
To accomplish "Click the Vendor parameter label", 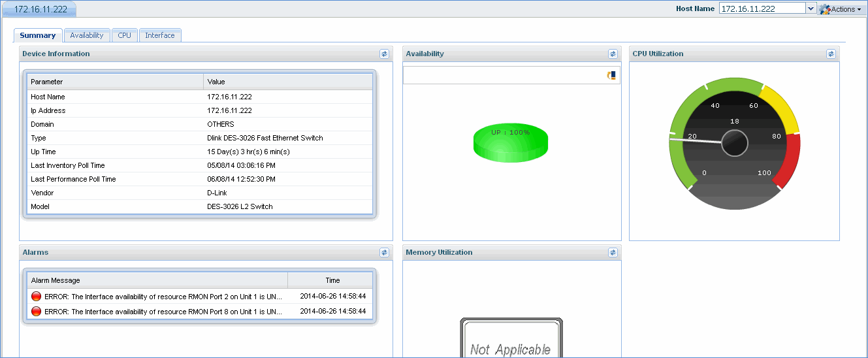I will [42, 193].
